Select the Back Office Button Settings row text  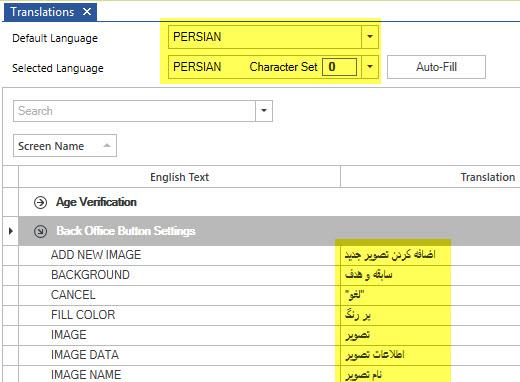126,231
